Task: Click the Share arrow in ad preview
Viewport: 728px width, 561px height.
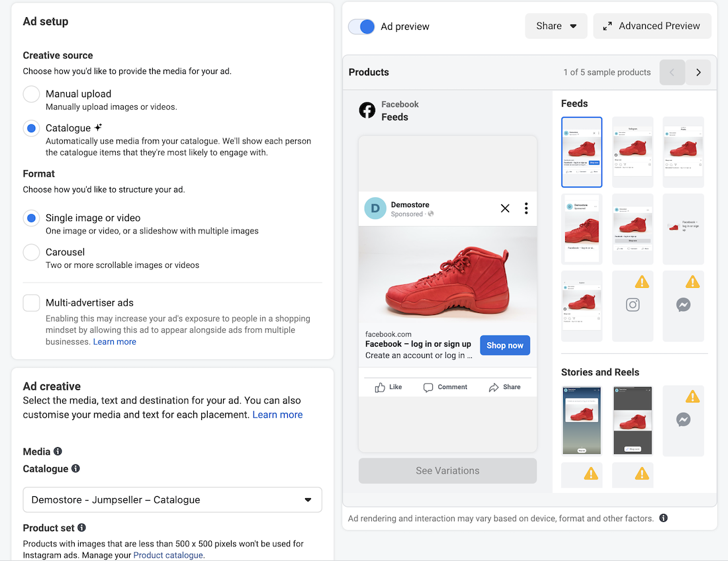Action: pyautogui.click(x=494, y=388)
